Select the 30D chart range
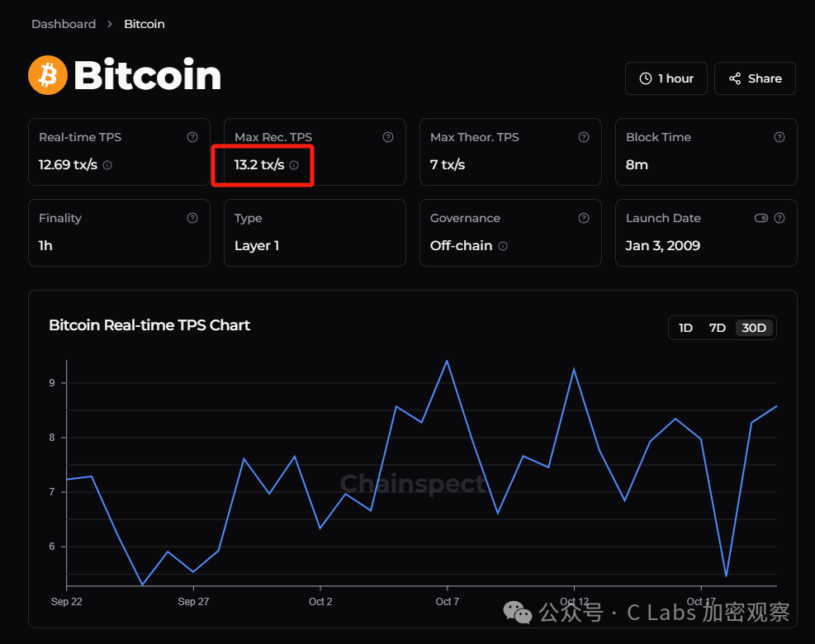The width and height of the screenshot is (815, 644). 754,328
